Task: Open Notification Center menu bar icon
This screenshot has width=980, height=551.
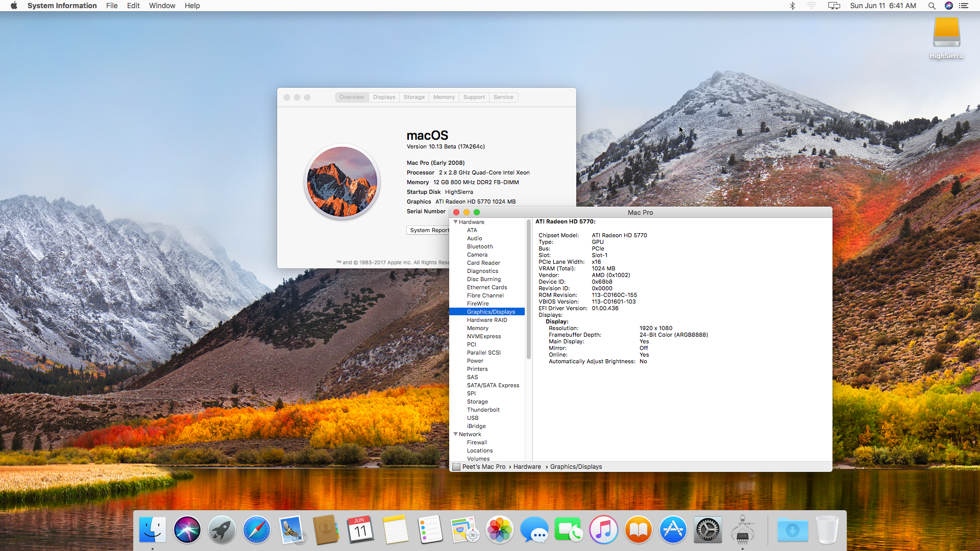Action: point(964,6)
